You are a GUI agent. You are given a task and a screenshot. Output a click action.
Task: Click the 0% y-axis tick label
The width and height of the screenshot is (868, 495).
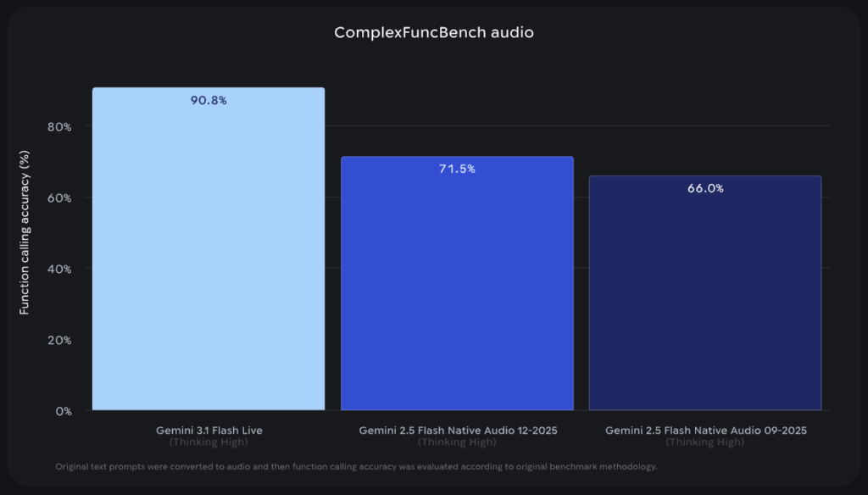tap(64, 411)
